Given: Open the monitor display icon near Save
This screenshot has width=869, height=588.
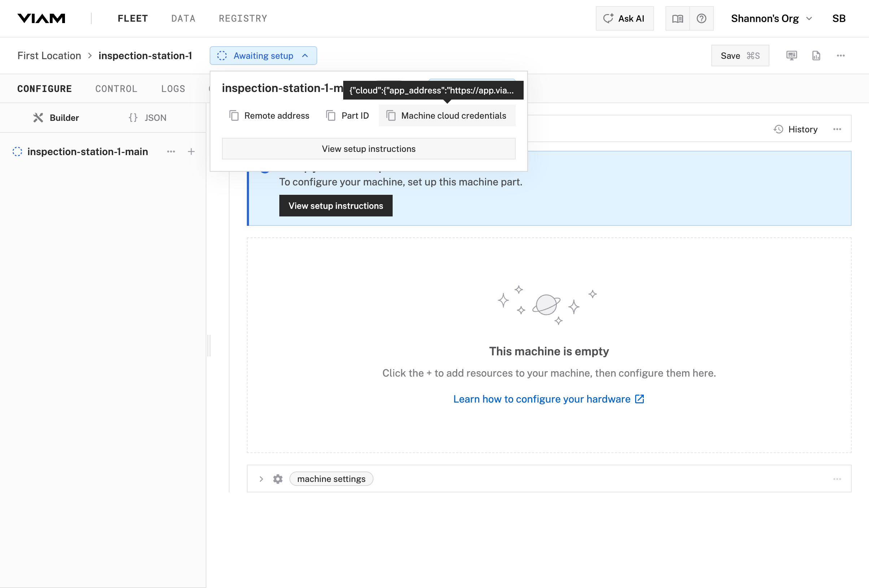Looking at the screenshot, I should coord(792,55).
